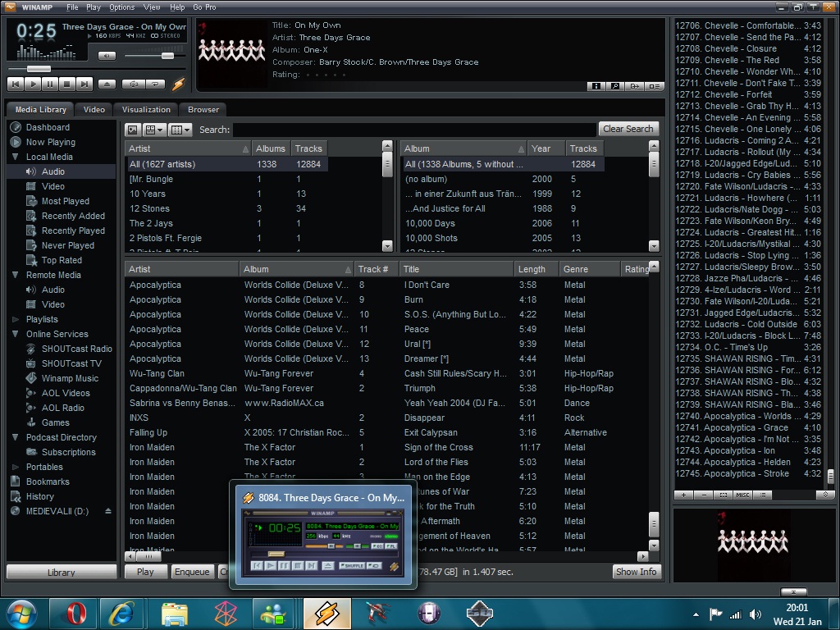
Task: Click the playlist remove (−) button
Action: click(x=703, y=495)
